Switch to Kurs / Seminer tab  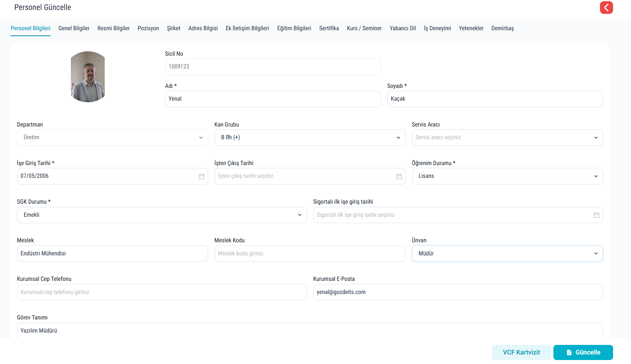tap(364, 28)
